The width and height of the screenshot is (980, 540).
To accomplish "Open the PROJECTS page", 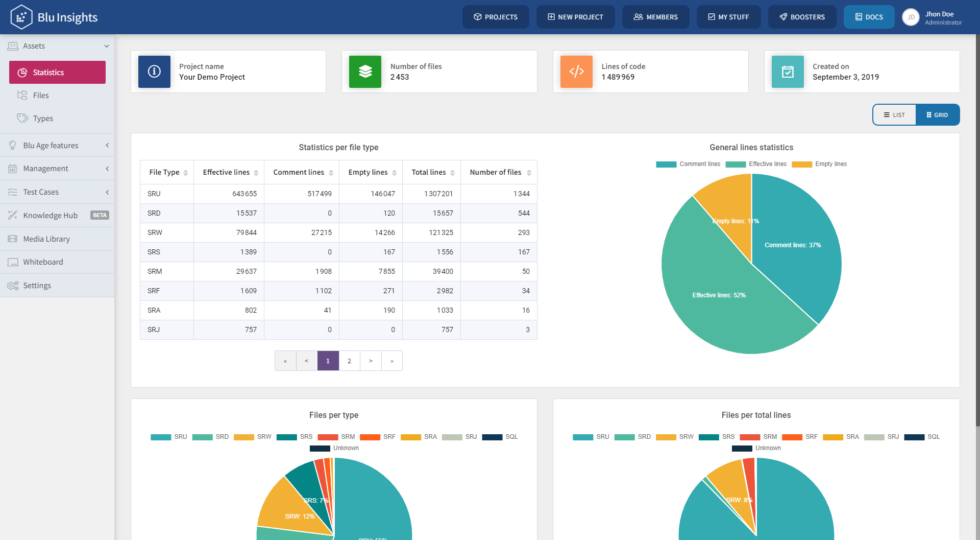I will click(x=496, y=17).
